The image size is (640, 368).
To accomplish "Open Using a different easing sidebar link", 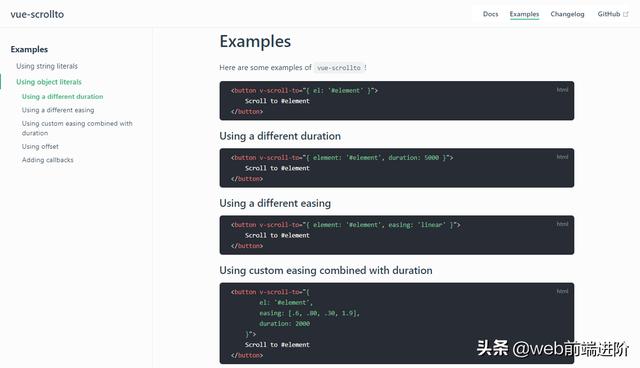I will (x=58, y=110).
